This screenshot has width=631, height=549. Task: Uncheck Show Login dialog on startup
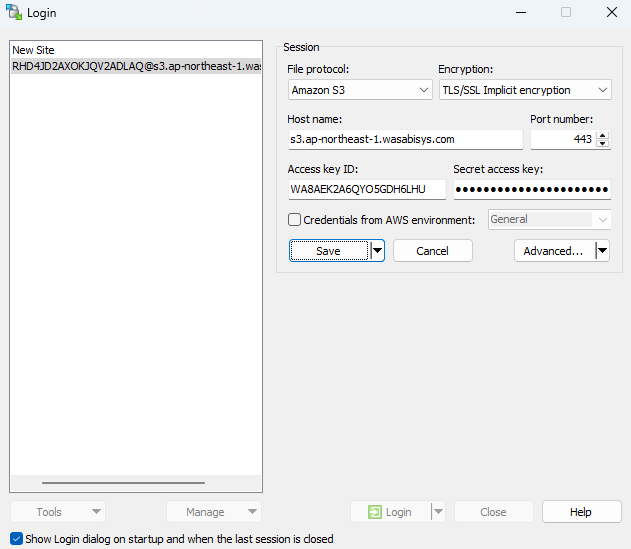coord(16,539)
